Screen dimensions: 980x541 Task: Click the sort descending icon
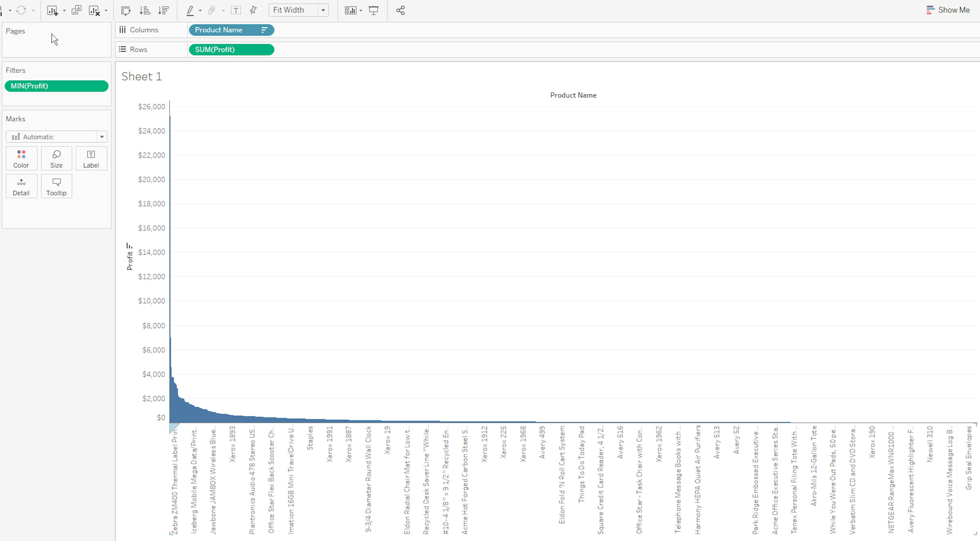coord(164,10)
